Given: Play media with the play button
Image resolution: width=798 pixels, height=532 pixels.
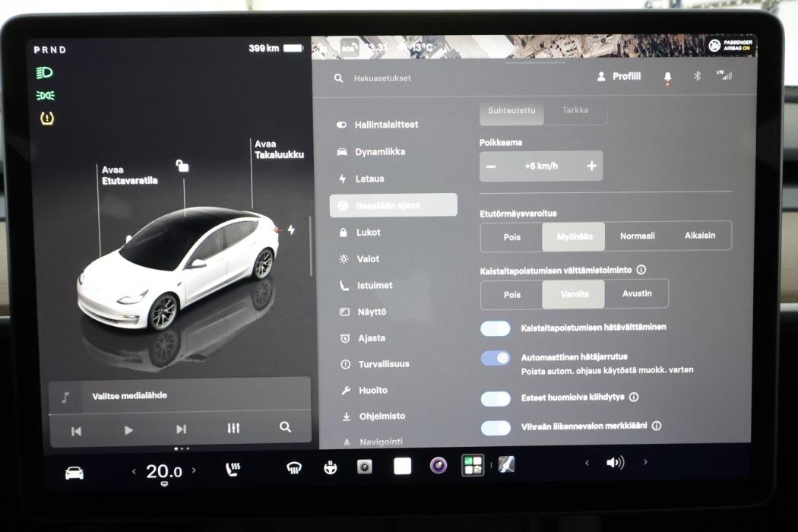Looking at the screenshot, I should [x=128, y=430].
